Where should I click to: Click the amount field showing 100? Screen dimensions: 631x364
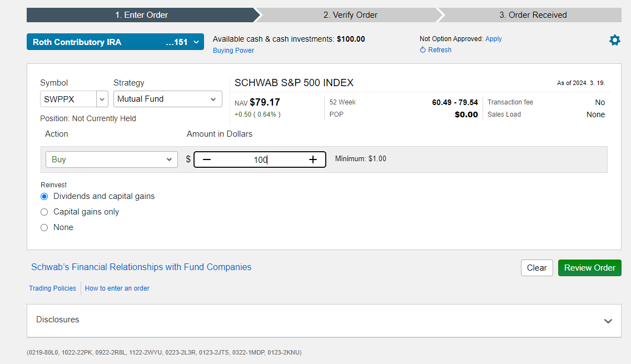[260, 159]
